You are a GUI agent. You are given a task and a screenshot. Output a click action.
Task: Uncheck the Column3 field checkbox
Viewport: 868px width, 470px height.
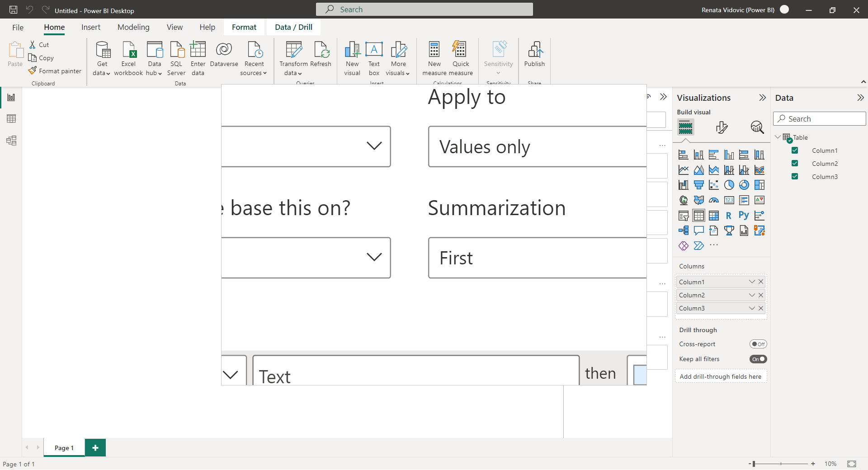(795, 177)
